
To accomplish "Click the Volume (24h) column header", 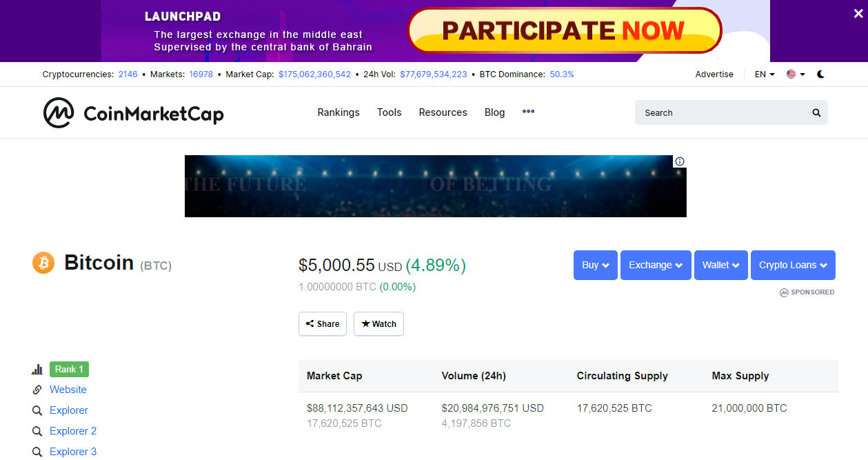I will coord(474,376).
